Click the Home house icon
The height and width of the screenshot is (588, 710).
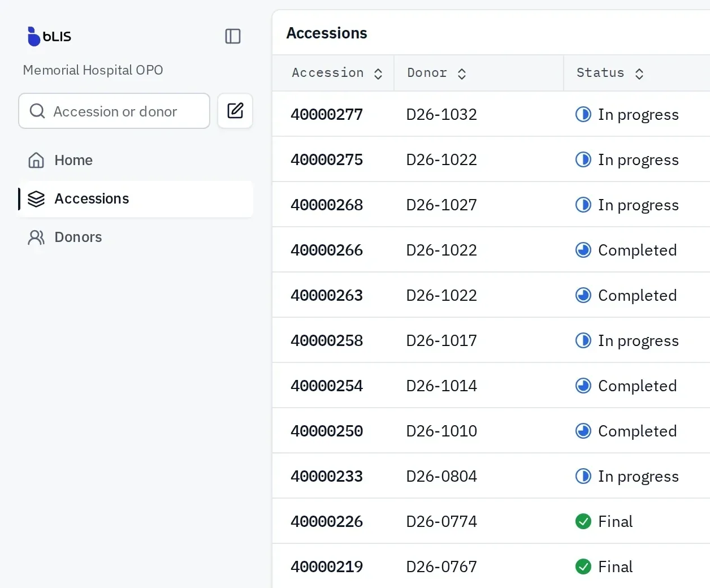point(36,161)
